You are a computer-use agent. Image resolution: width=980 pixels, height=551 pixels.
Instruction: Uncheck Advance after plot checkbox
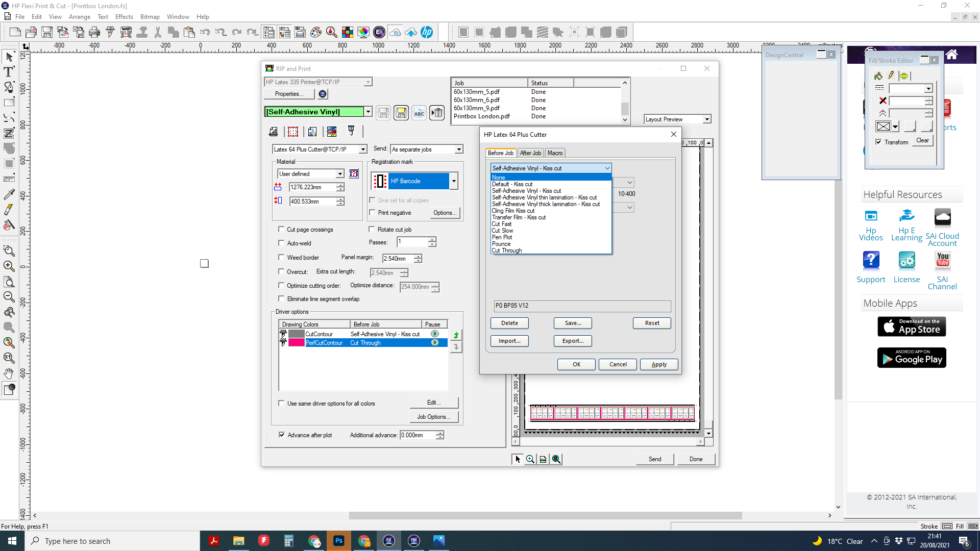[282, 435]
